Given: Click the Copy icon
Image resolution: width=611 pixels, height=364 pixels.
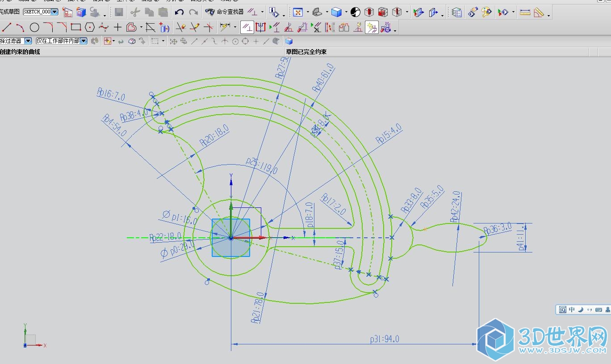Looking at the screenshot, I should 149,12.
